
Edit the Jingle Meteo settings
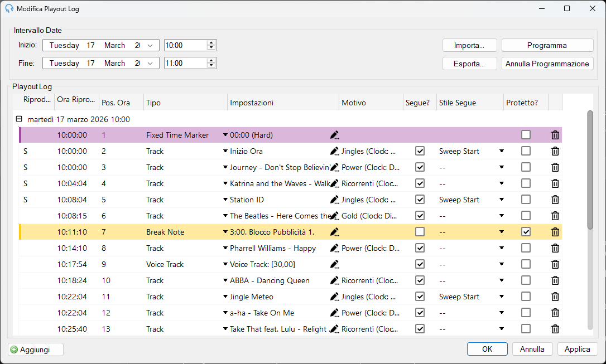click(x=335, y=297)
